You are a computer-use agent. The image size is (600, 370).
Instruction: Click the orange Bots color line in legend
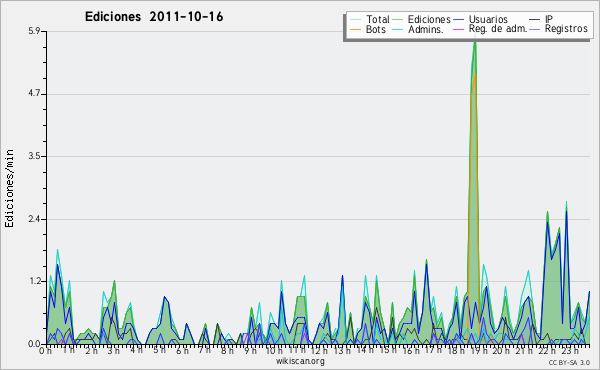click(x=355, y=29)
